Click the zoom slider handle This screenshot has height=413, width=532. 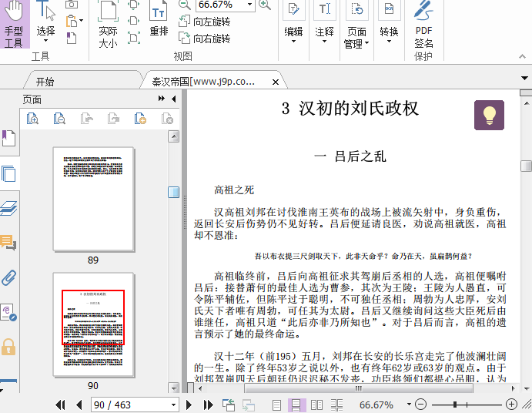pos(455,405)
